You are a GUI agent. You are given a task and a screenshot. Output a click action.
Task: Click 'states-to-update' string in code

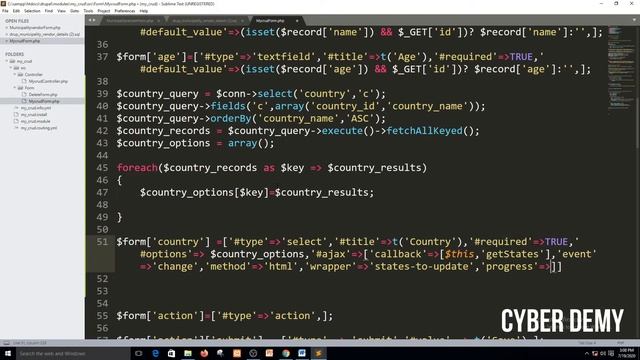pyautogui.click(x=422, y=266)
